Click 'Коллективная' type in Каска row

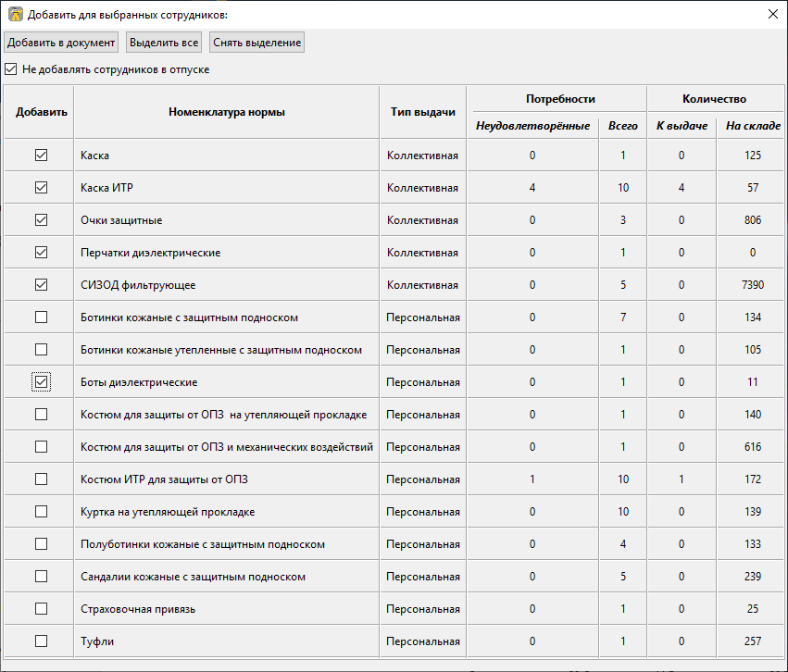coord(422,156)
